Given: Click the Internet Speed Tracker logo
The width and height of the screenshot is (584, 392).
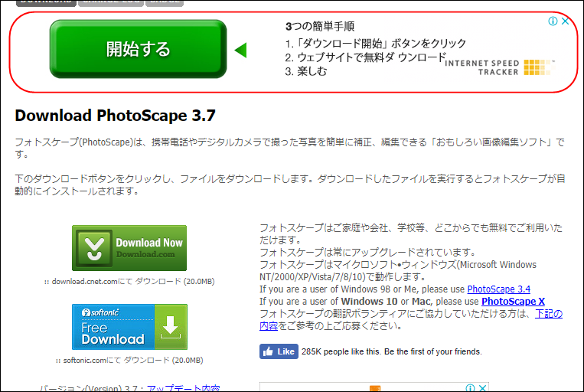Looking at the screenshot, I should (500, 67).
